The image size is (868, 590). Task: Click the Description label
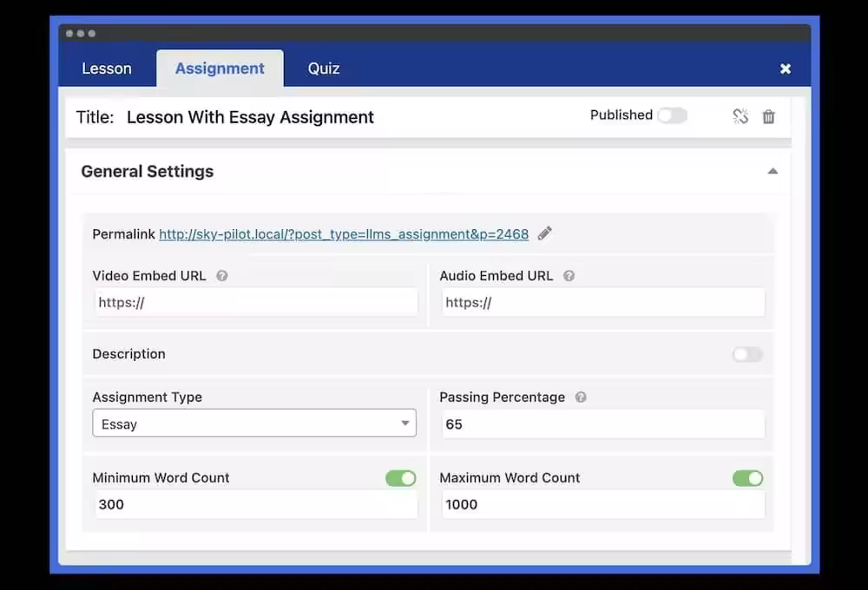tap(129, 354)
